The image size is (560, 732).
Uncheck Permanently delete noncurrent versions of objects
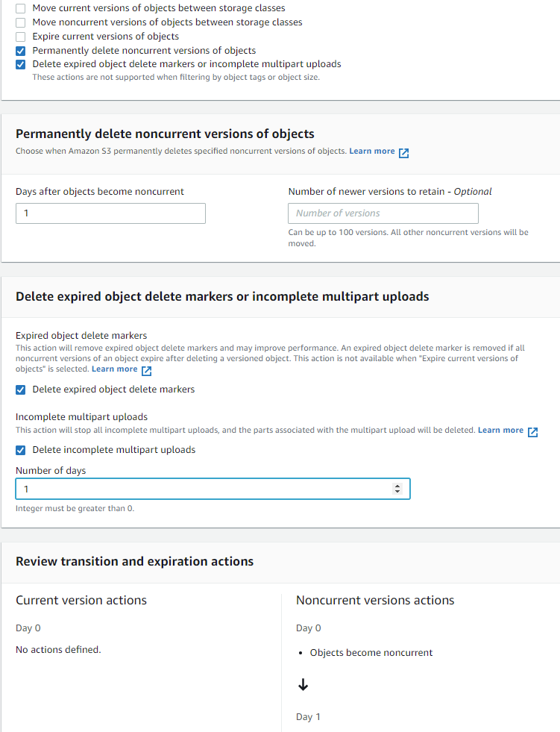(x=20, y=51)
